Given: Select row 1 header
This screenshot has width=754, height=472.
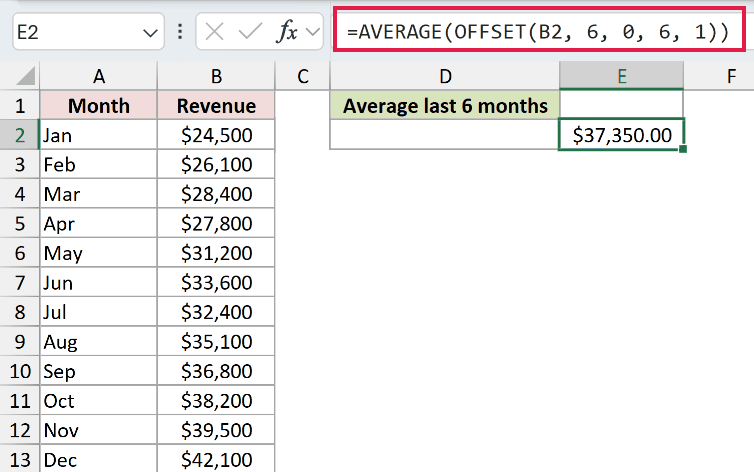Looking at the screenshot, I should (x=20, y=105).
